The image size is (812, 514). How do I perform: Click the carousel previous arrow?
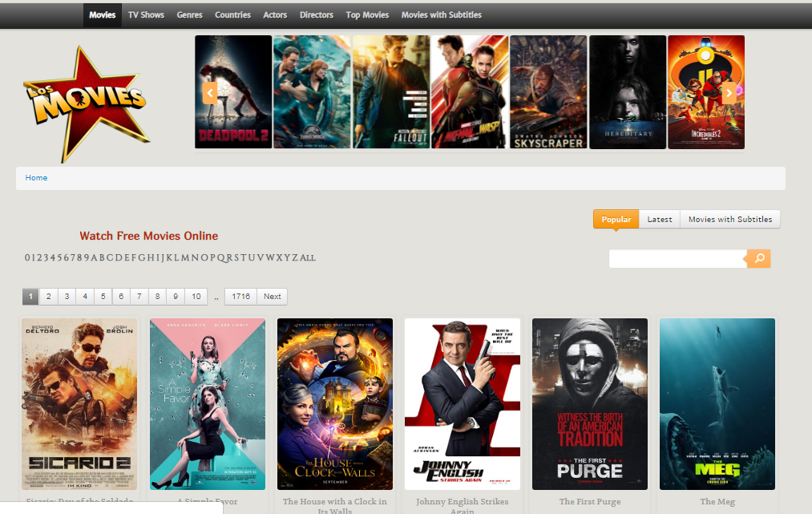click(x=210, y=93)
